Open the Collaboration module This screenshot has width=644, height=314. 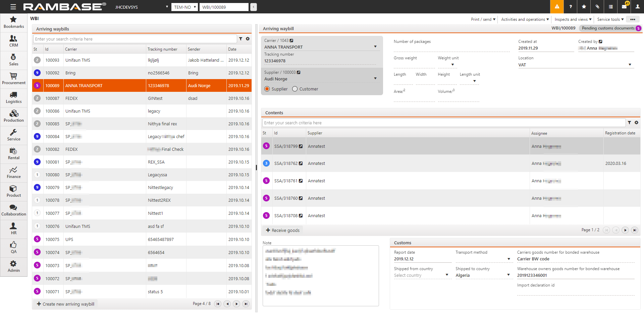pyautogui.click(x=13, y=210)
